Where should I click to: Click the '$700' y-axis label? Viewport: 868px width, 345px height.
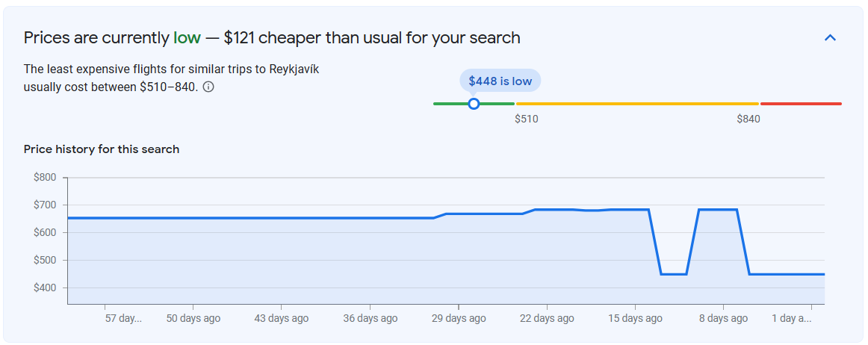pos(45,205)
